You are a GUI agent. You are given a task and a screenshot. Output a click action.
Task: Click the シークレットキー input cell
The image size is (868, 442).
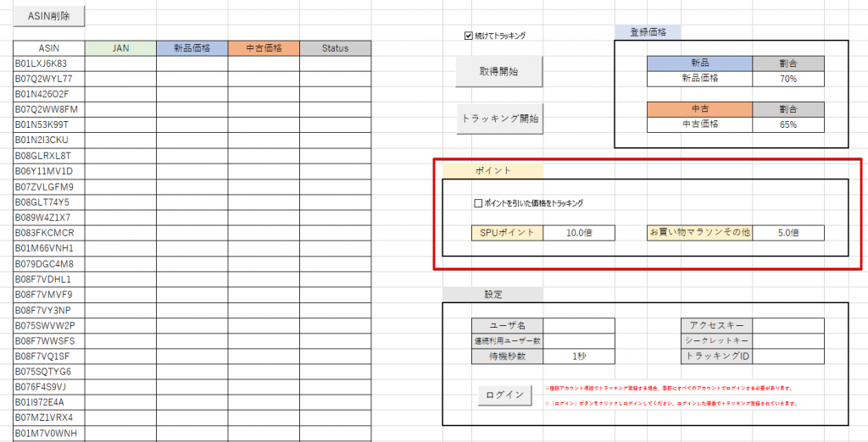click(787, 340)
